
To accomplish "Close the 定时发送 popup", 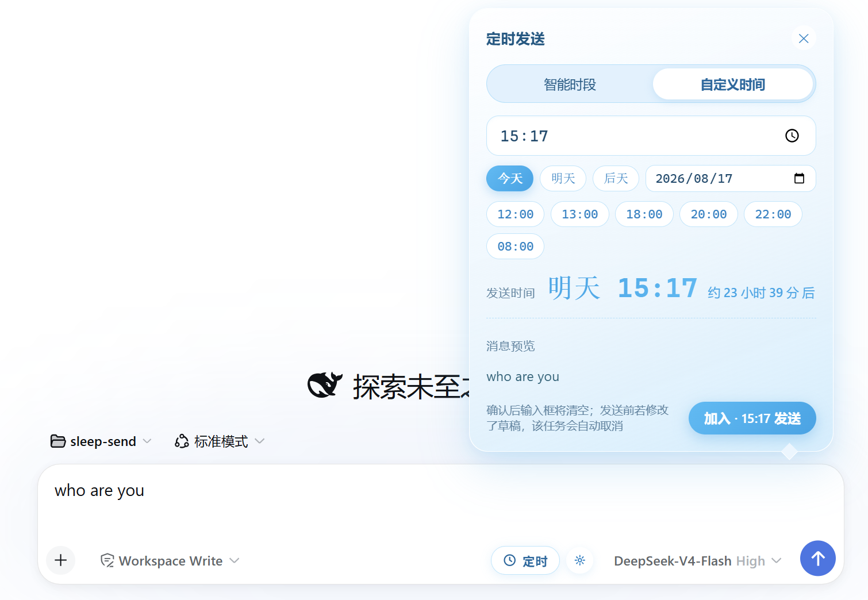I will point(804,39).
